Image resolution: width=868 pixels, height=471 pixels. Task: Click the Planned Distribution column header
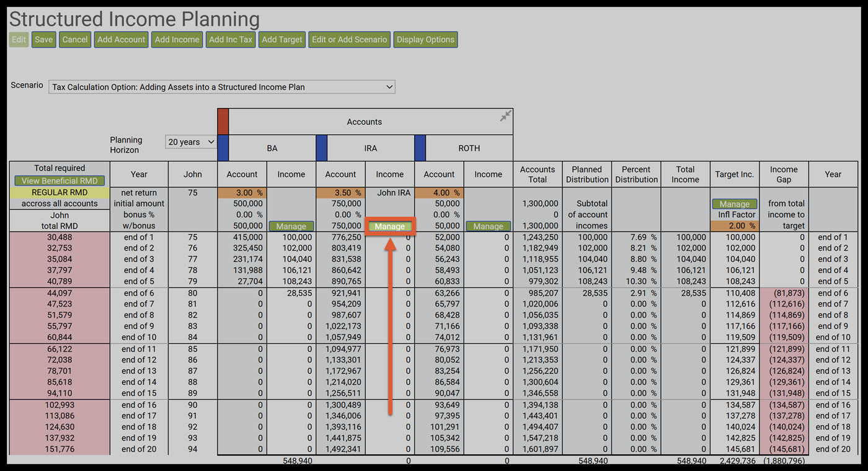(587, 174)
